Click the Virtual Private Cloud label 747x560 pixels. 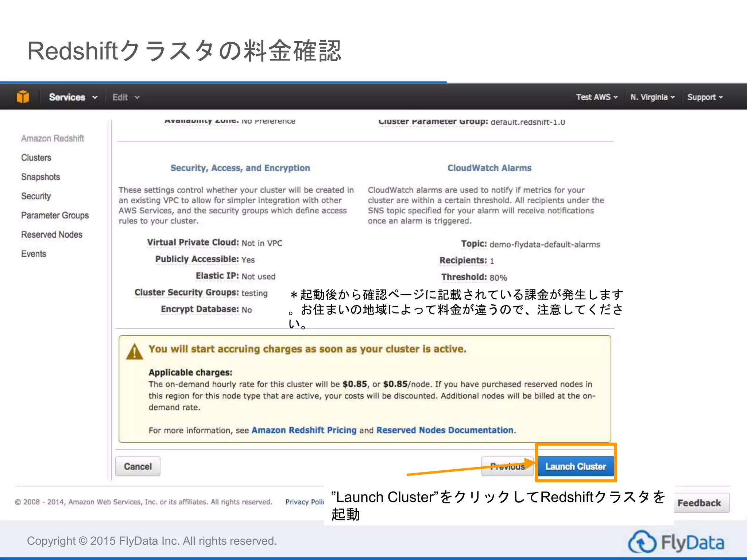pyautogui.click(x=193, y=242)
